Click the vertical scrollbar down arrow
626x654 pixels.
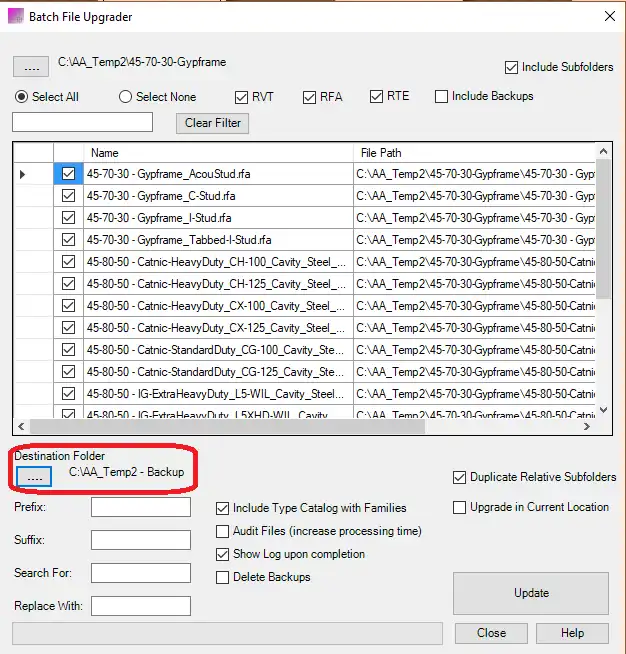(603, 409)
